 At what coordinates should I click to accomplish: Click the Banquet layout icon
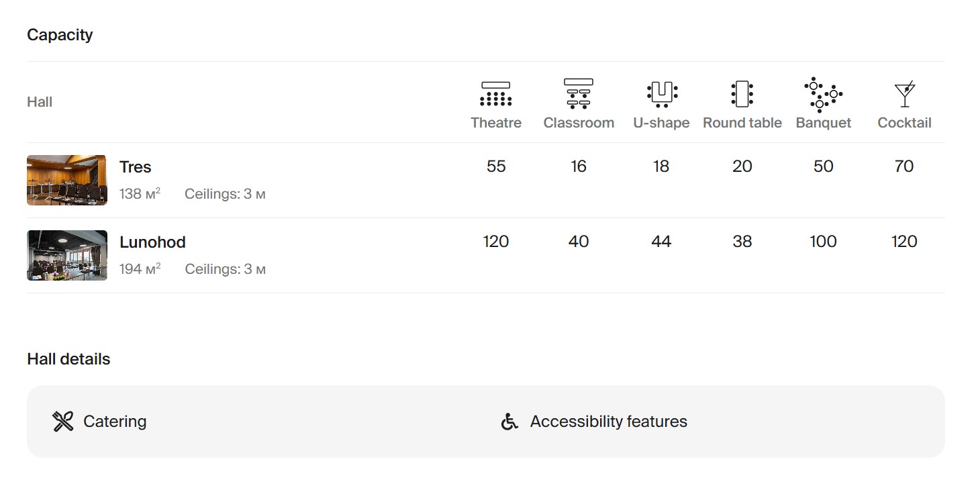[x=823, y=94]
